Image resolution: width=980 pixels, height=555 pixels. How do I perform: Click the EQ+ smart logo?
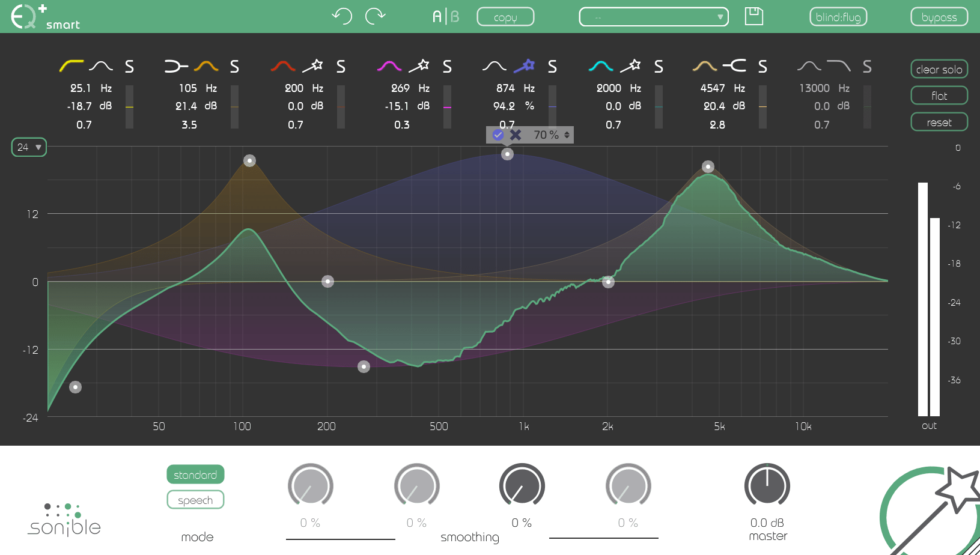pos(45,16)
